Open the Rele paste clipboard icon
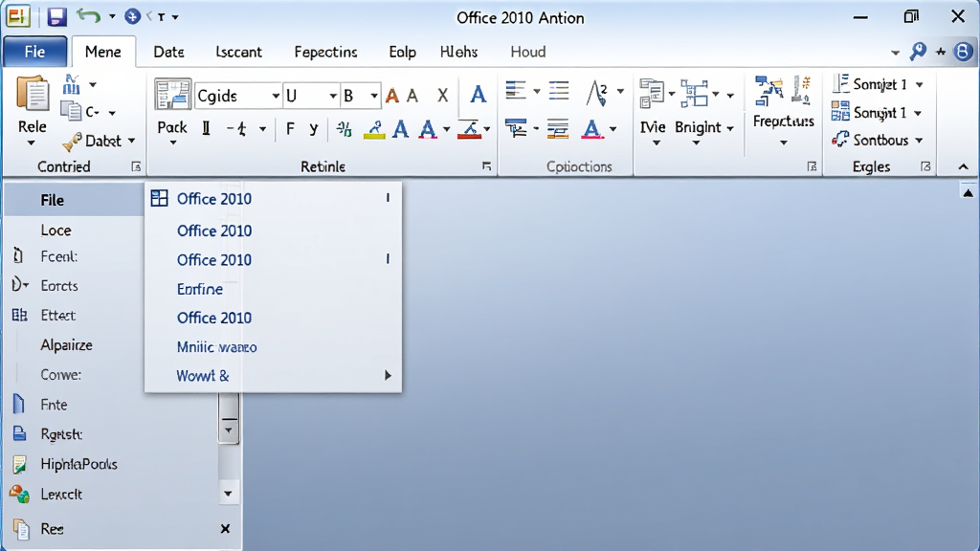 click(x=32, y=96)
